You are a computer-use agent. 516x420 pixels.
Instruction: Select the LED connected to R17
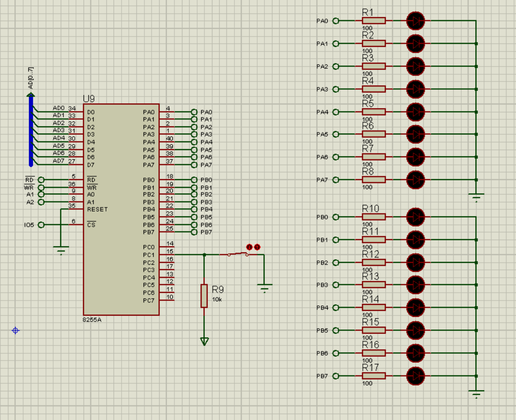416,376
